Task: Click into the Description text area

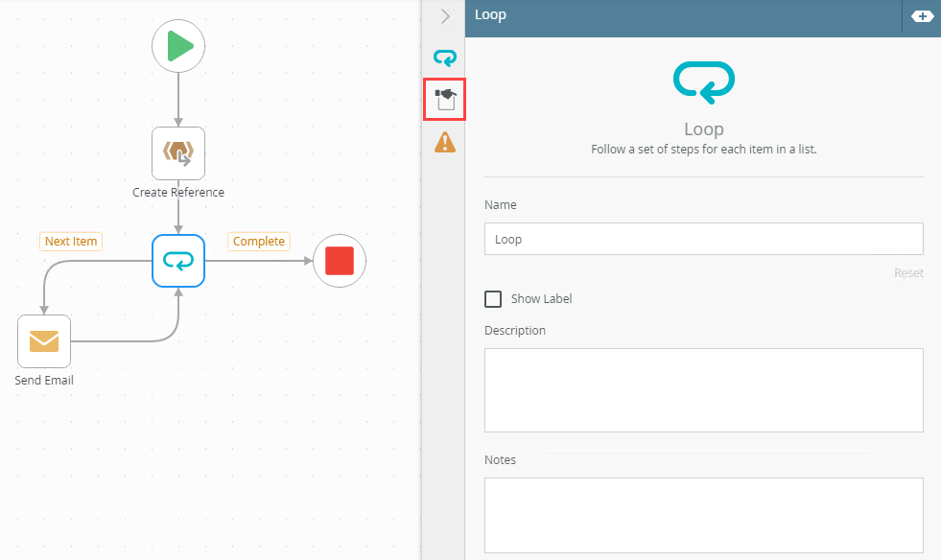Action: [x=703, y=390]
